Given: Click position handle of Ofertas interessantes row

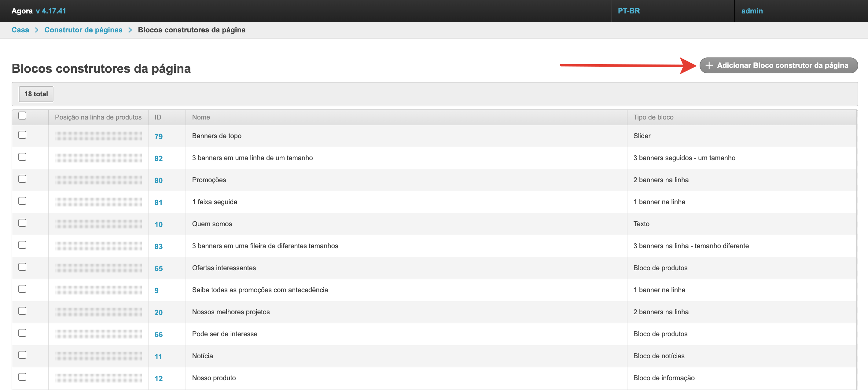Looking at the screenshot, I should [98, 268].
